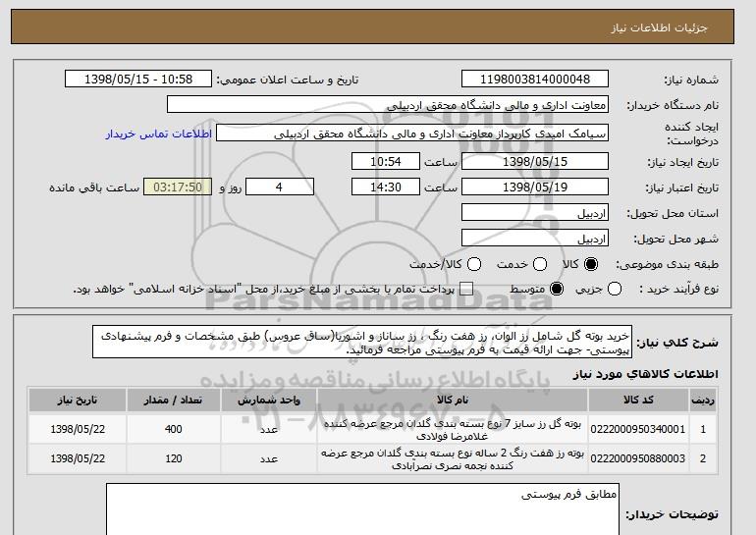Choose the متوسط purchase process option
The height and width of the screenshot is (535, 756).
click(x=557, y=290)
